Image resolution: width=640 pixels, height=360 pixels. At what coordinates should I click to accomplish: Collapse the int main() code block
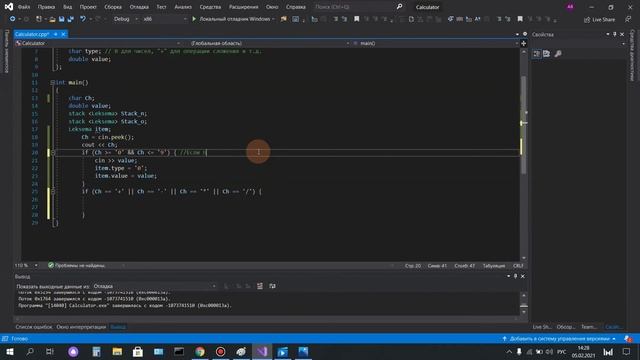[x=53, y=82]
